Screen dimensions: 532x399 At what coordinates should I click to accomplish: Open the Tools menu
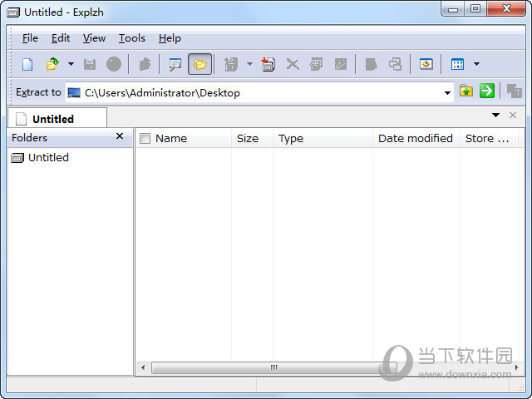(x=132, y=38)
